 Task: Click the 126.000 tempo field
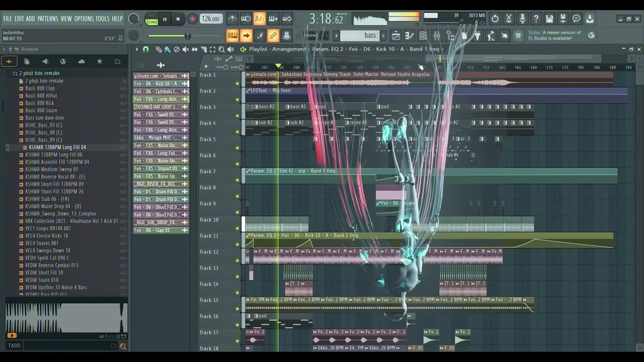[211, 19]
